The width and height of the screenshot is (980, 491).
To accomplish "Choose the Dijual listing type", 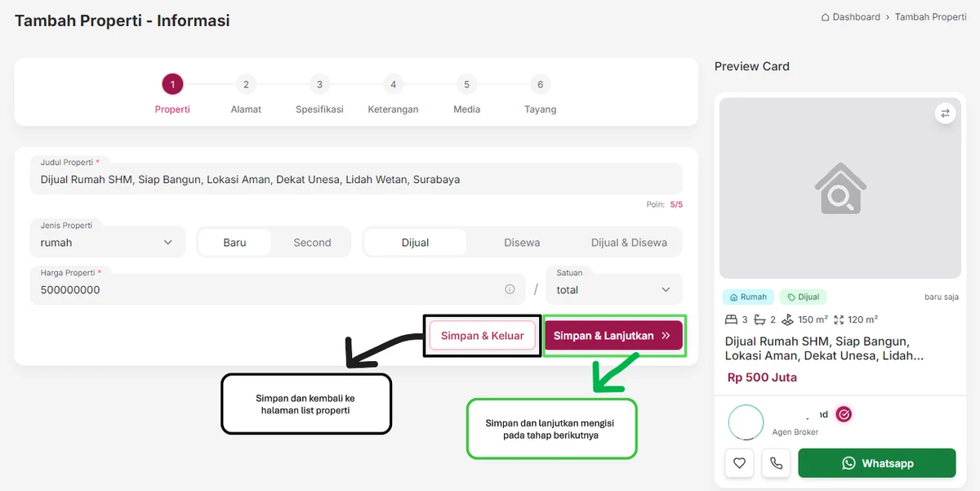I will [415, 243].
